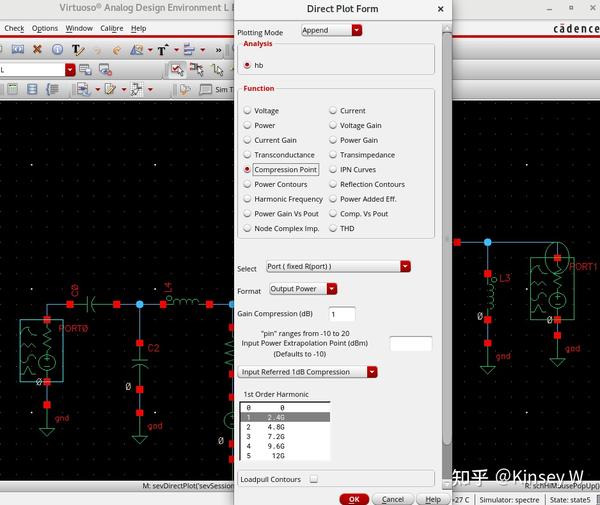This screenshot has width=600, height=505.
Task: Click the Cancel button
Action: pos(393,499)
